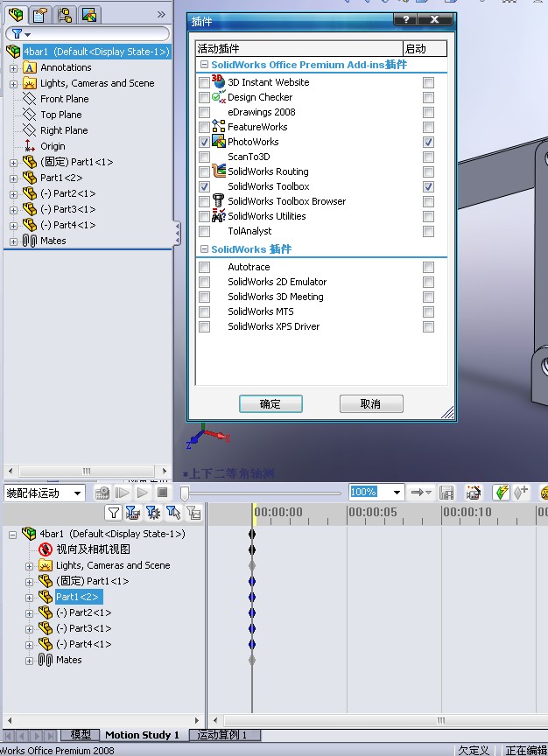
Task: Uncheck PhotoWorks start-up checkbox
Action: (x=428, y=143)
